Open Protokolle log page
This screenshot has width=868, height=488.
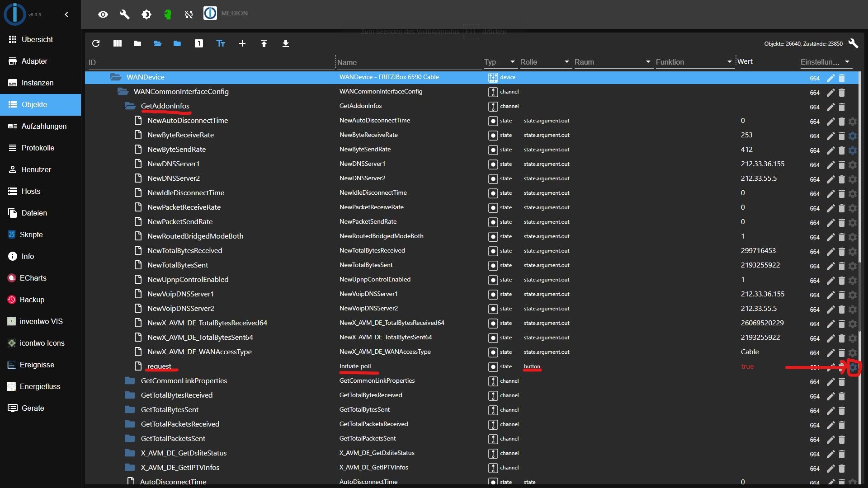coord(41,148)
